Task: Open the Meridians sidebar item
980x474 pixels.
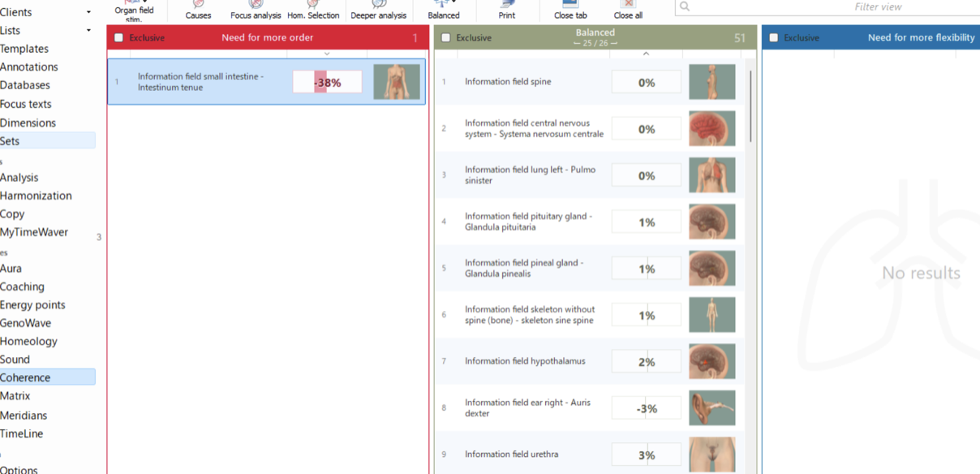Action: click(24, 416)
